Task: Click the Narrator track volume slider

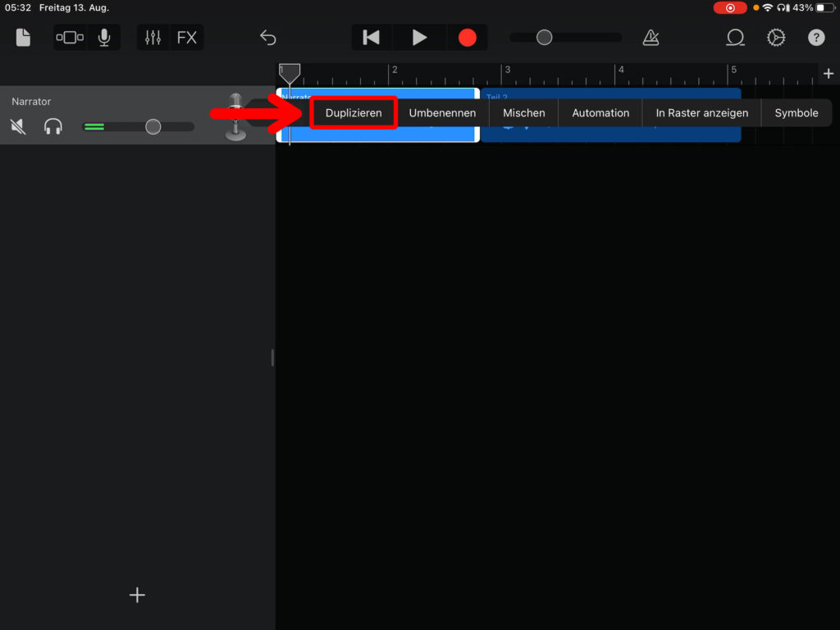Action: tap(153, 126)
